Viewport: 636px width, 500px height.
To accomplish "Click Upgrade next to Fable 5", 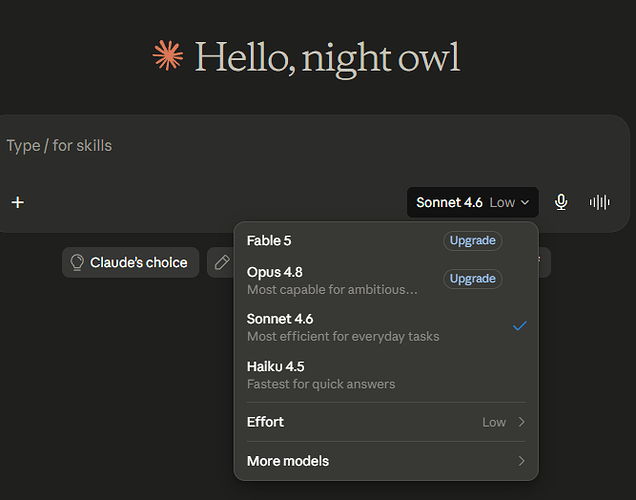I will click(473, 240).
